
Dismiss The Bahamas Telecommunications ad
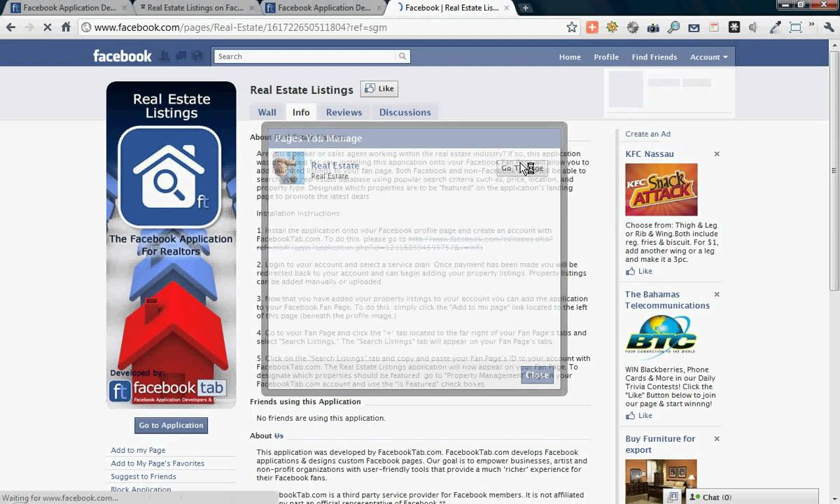[717, 295]
